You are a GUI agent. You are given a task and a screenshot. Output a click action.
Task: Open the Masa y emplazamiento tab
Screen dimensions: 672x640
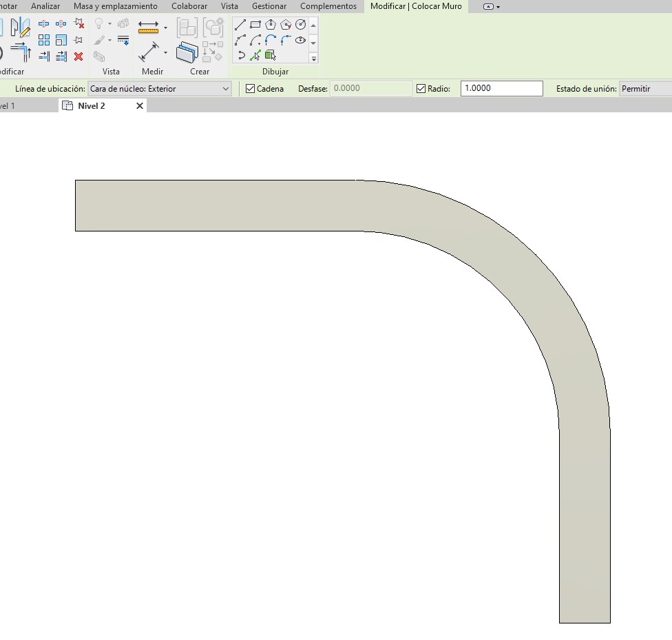(116, 6)
